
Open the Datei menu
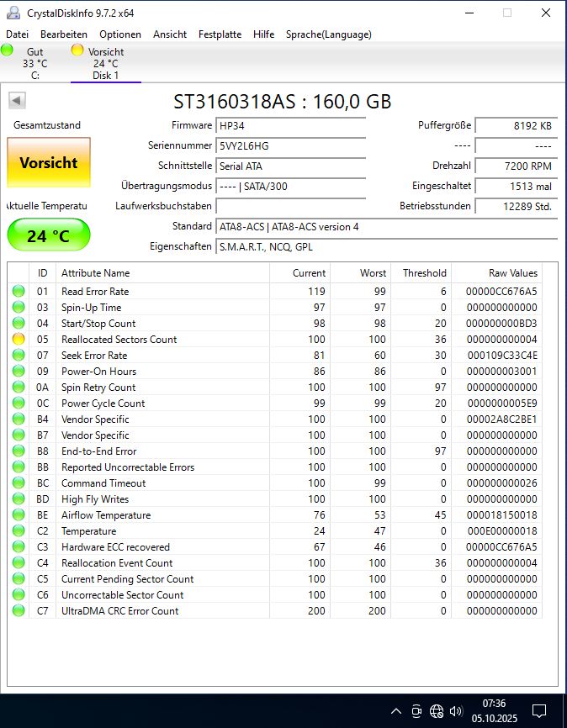(17, 34)
